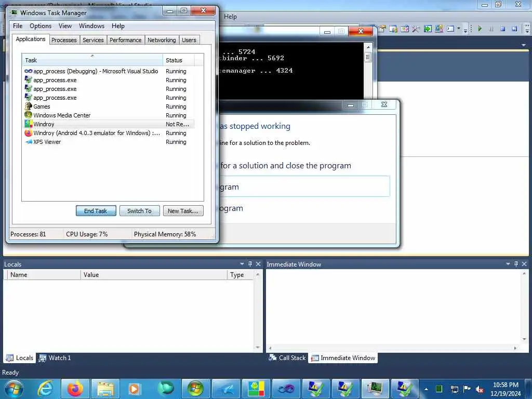This screenshot has width=532, height=399.
Task: Open the document tab list dropdown arrow
Action: click(x=524, y=45)
